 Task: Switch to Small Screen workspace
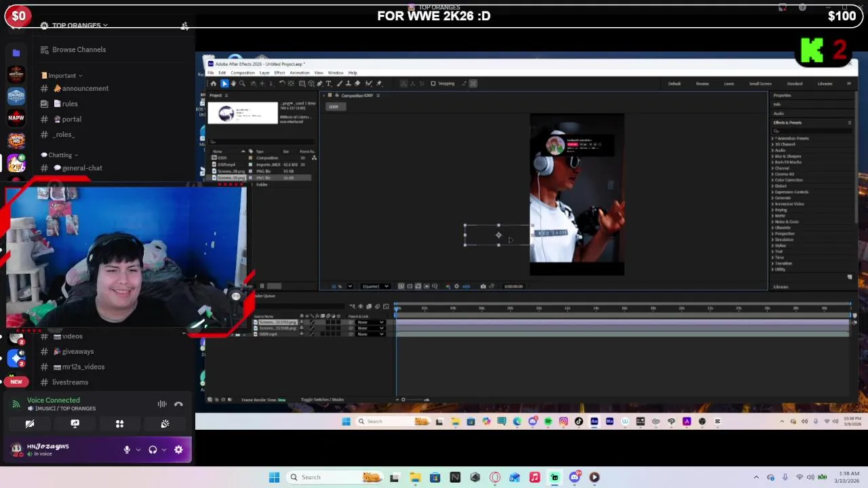pos(760,83)
